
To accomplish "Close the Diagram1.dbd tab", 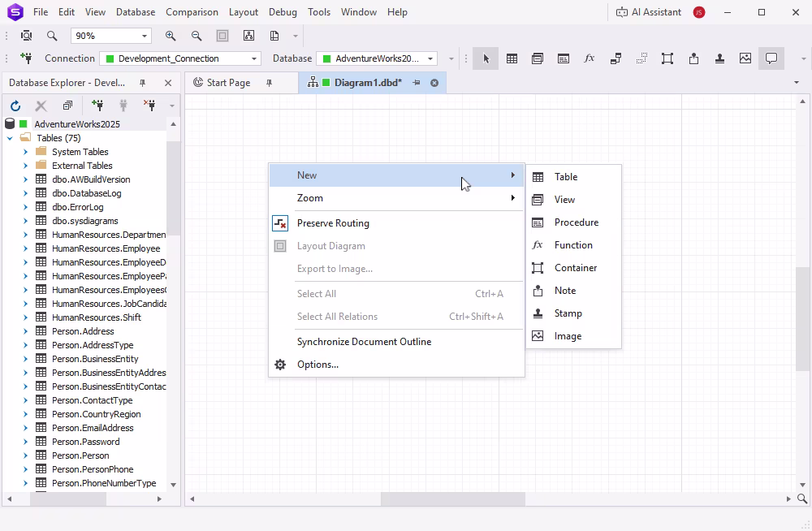I will (434, 82).
